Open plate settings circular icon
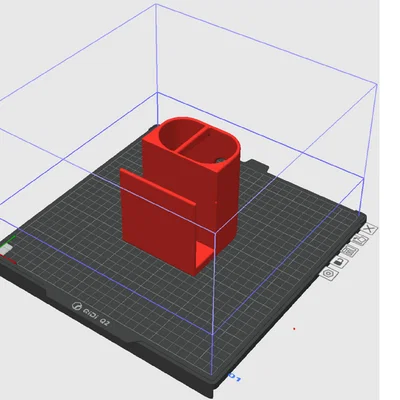Viewport: 400px width, 400px height. click(329, 274)
